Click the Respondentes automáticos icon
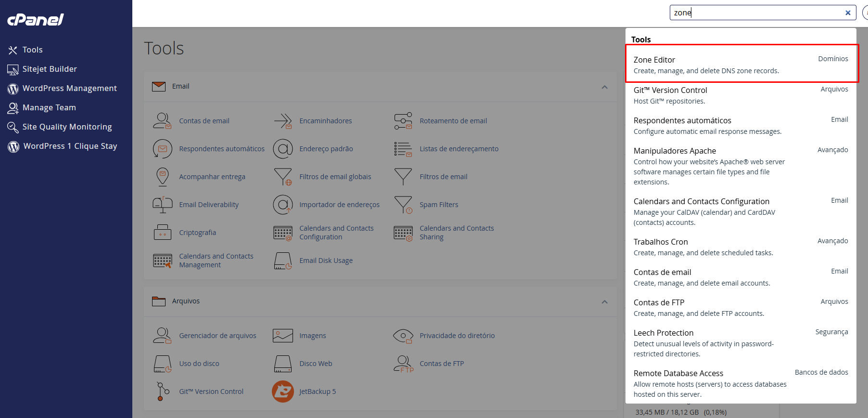868x418 pixels. coord(162,149)
